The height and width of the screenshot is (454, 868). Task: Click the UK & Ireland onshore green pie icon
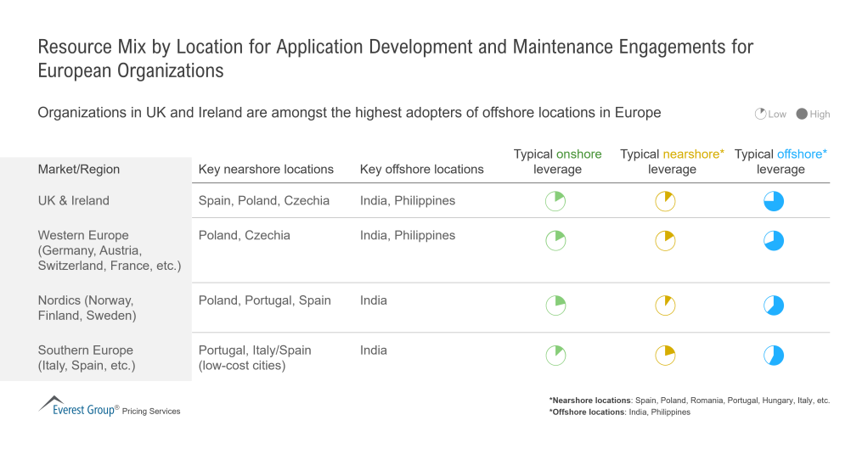click(x=555, y=201)
